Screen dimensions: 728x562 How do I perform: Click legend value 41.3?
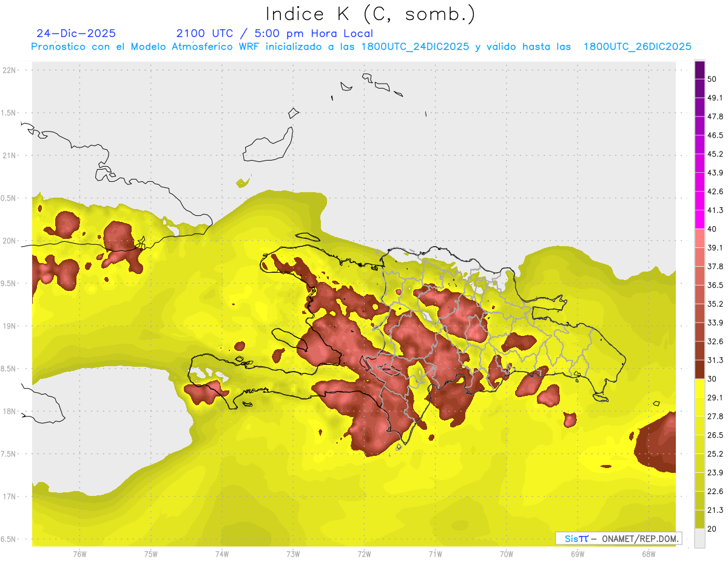[x=715, y=210]
